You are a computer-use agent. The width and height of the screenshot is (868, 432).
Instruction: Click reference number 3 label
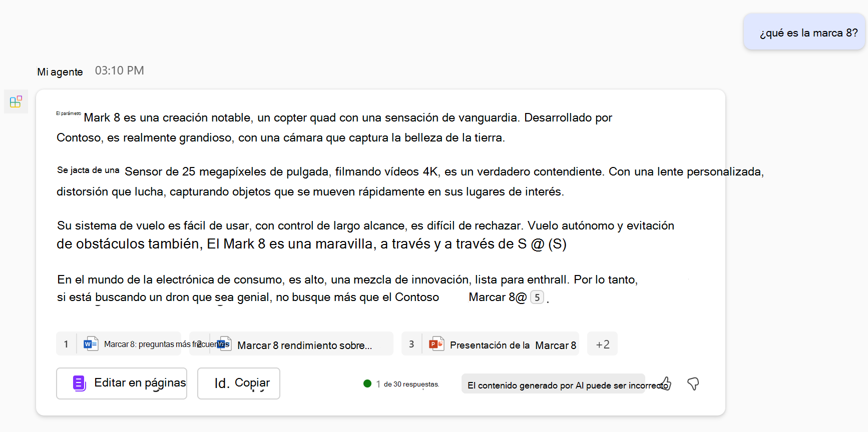[x=411, y=344]
